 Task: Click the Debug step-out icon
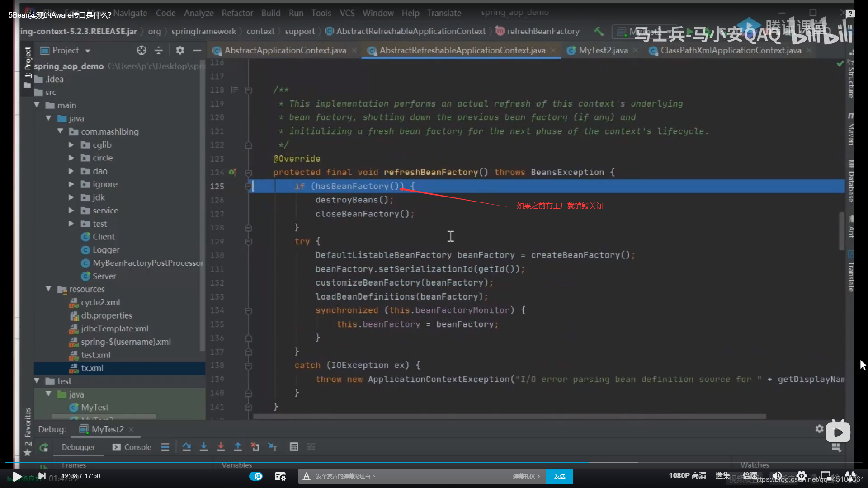click(x=237, y=446)
